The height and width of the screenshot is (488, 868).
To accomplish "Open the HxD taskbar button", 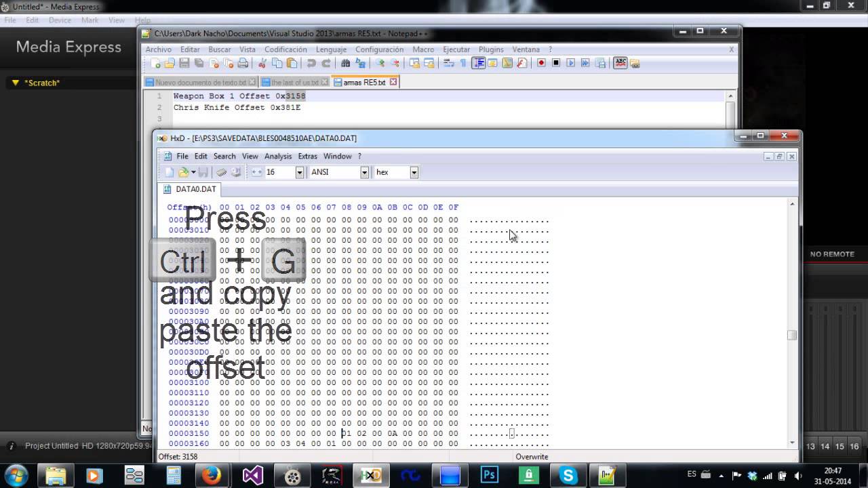I will 370,475.
